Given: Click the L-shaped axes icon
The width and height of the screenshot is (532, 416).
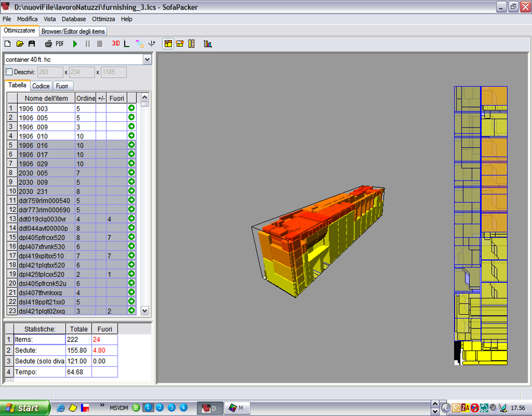Looking at the screenshot, I should (x=126, y=44).
